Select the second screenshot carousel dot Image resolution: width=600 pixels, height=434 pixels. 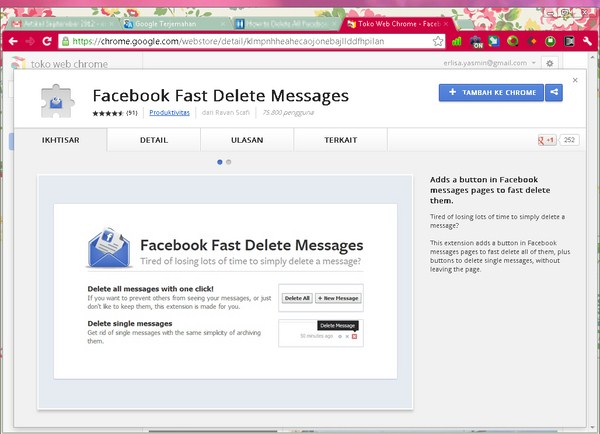tap(228, 162)
